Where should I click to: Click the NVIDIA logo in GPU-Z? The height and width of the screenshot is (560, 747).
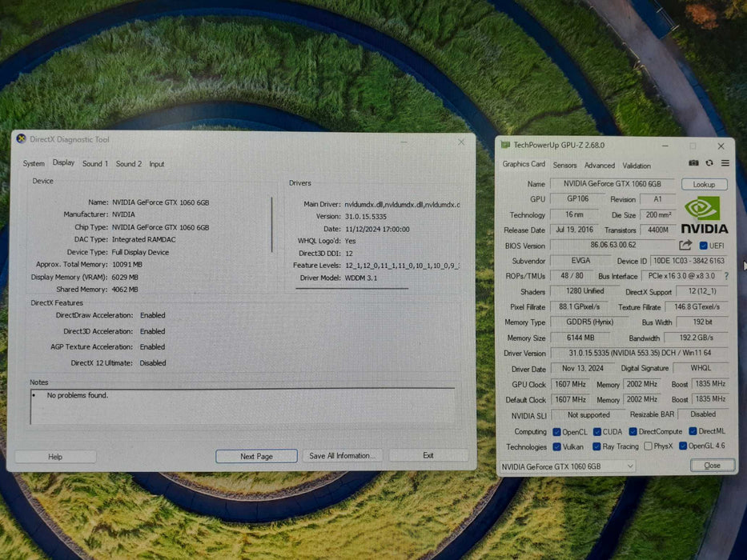pos(704,214)
